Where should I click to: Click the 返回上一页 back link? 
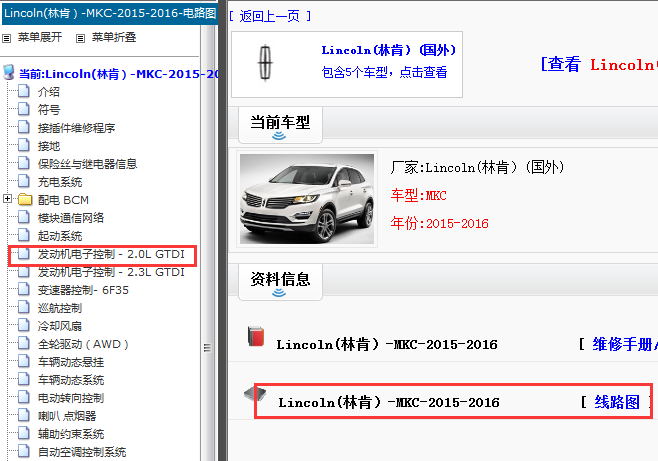(269, 16)
